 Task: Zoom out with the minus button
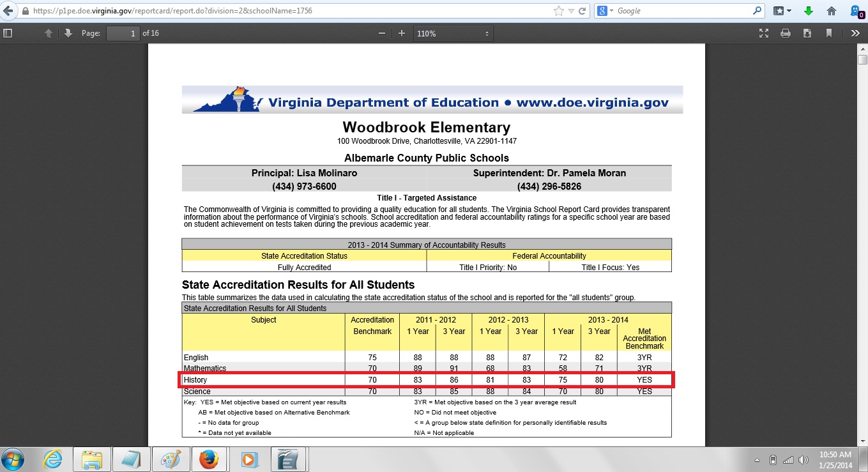pos(382,33)
